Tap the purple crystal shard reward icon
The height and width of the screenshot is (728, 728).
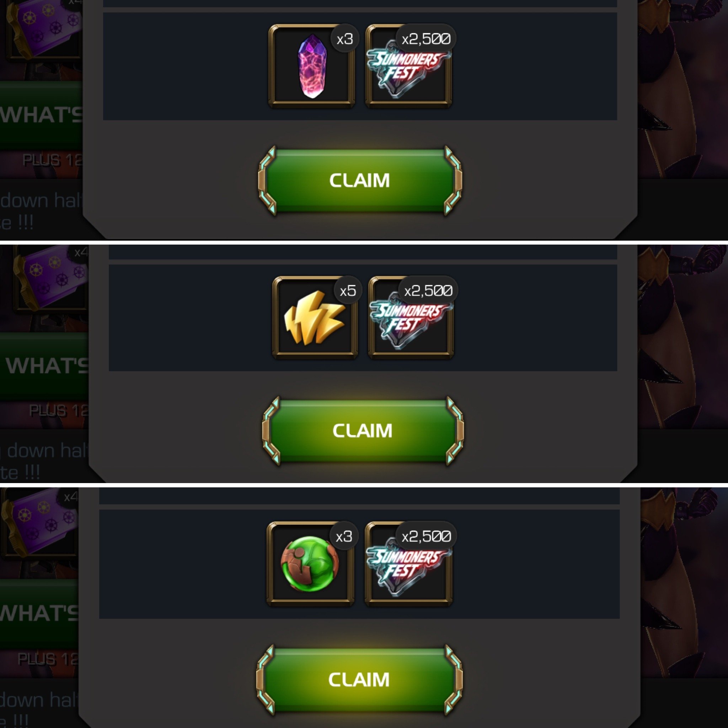coord(312,66)
